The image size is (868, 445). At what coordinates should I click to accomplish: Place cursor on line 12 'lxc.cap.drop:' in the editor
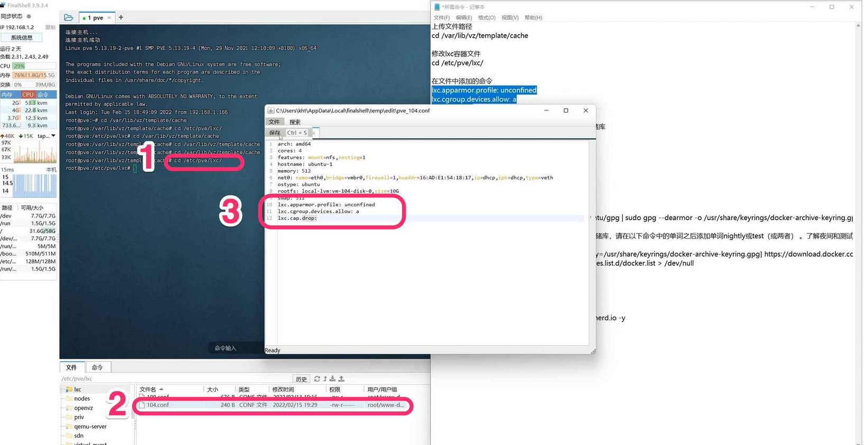(x=297, y=218)
